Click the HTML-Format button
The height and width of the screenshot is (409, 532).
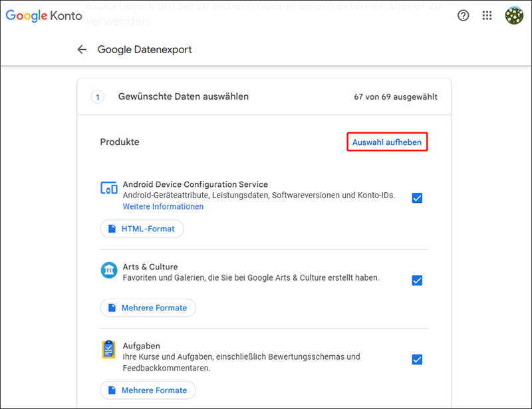coord(142,229)
